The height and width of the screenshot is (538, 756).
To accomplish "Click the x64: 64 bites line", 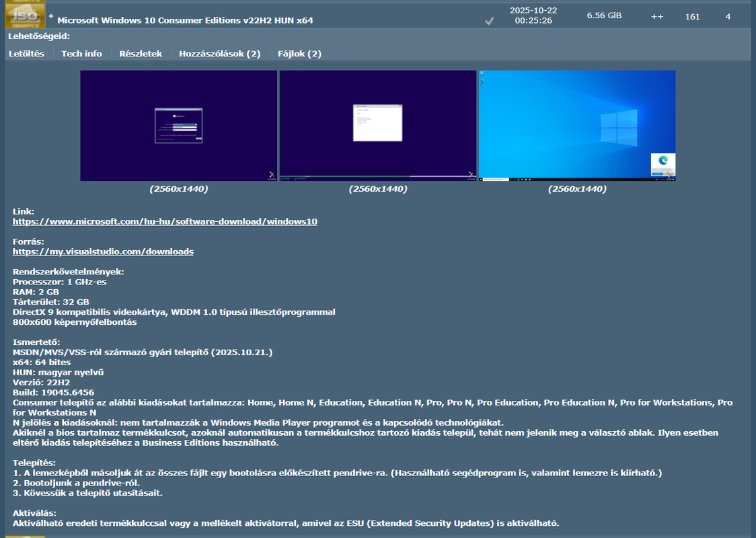I will pyautogui.click(x=42, y=362).
